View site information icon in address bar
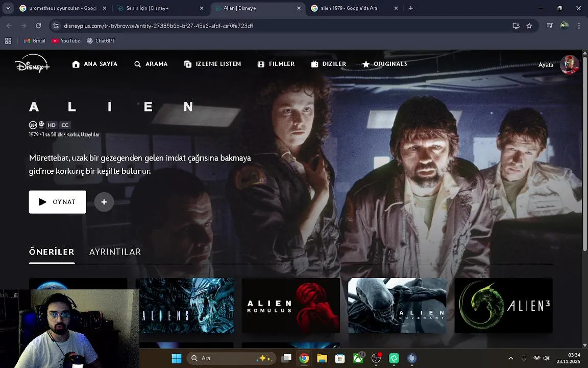Image resolution: width=588 pixels, height=368 pixels. pyautogui.click(x=56, y=26)
